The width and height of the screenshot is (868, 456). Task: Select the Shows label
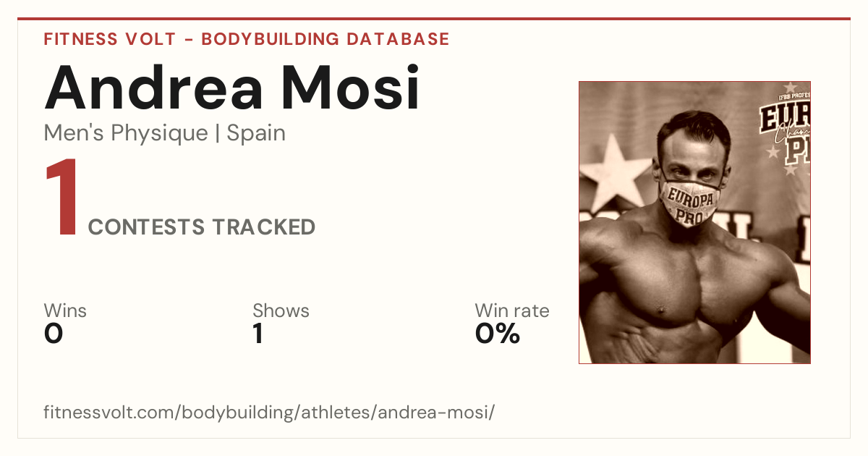click(x=281, y=311)
